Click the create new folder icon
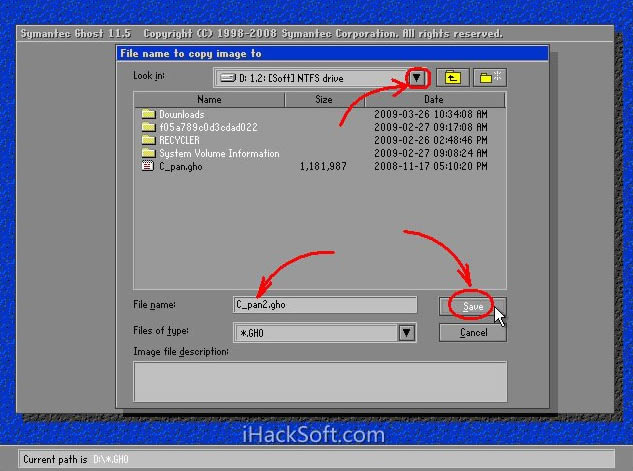 click(x=490, y=77)
